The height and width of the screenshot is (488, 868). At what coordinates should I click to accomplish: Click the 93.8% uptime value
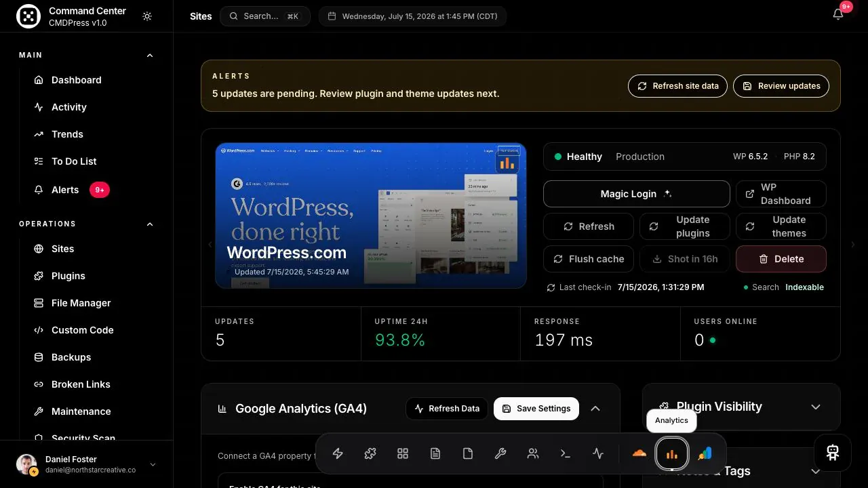coord(400,340)
